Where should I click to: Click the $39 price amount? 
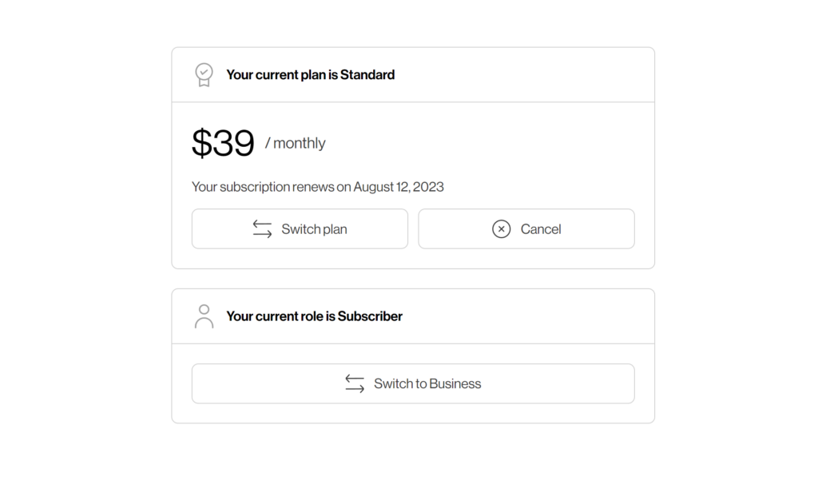[223, 144]
